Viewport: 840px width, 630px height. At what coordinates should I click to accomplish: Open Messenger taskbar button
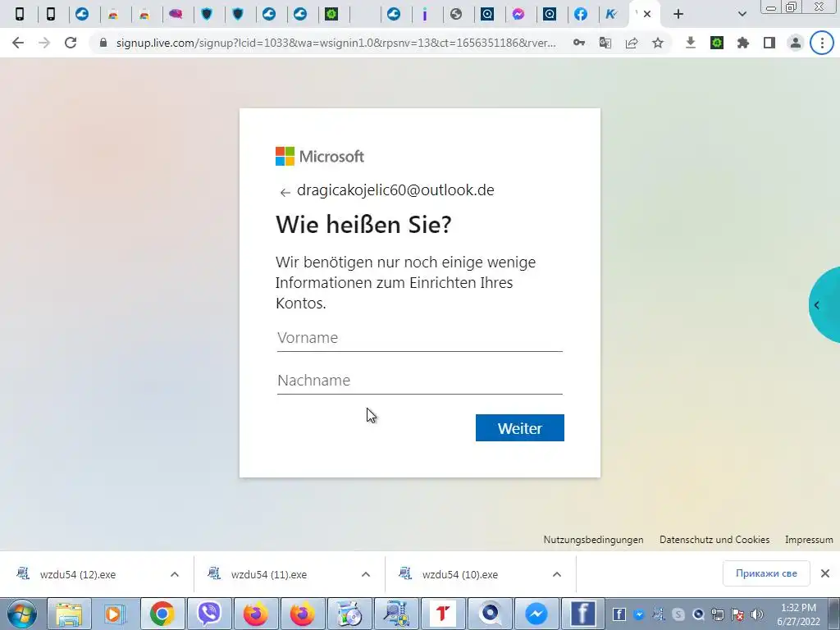[x=536, y=614]
